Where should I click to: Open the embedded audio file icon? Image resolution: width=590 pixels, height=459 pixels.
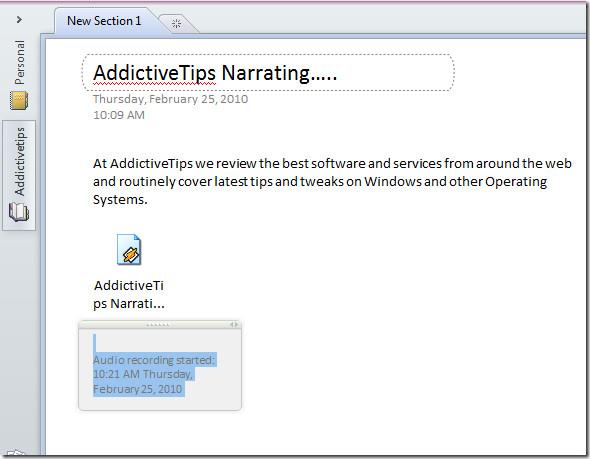(129, 249)
